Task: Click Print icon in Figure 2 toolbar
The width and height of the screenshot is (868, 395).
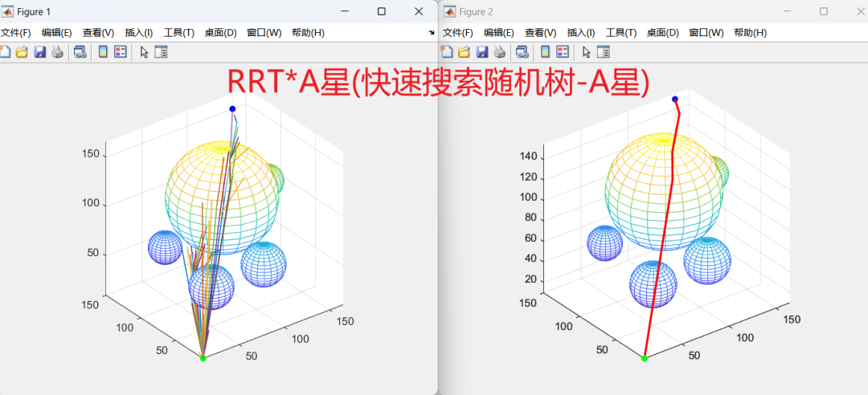Action: pyautogui.click(x=499, y=52)
